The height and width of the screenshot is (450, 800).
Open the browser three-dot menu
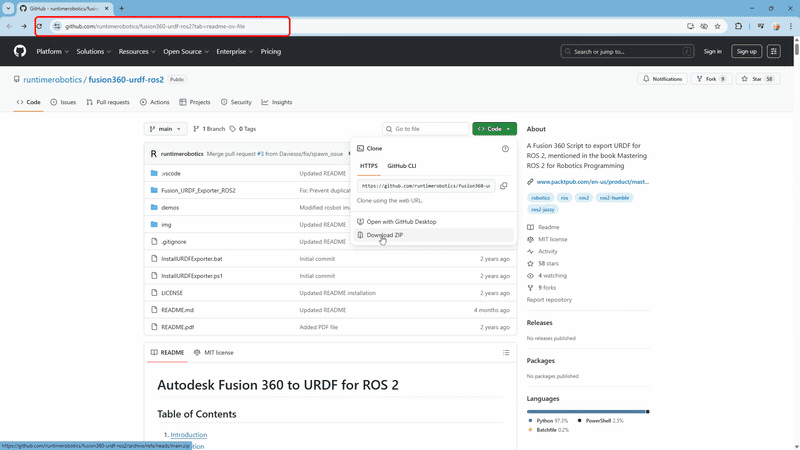pyautogui.click(x=791, y=26)
